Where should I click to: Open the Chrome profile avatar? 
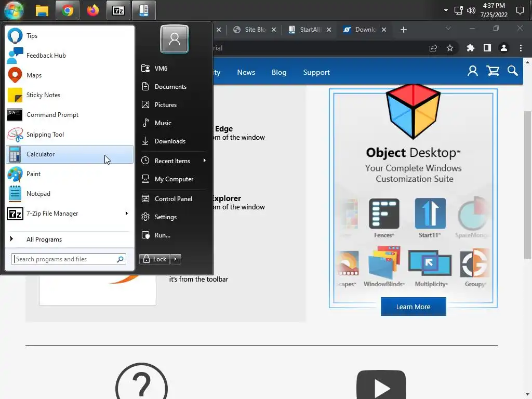click(x=504, y=48)
